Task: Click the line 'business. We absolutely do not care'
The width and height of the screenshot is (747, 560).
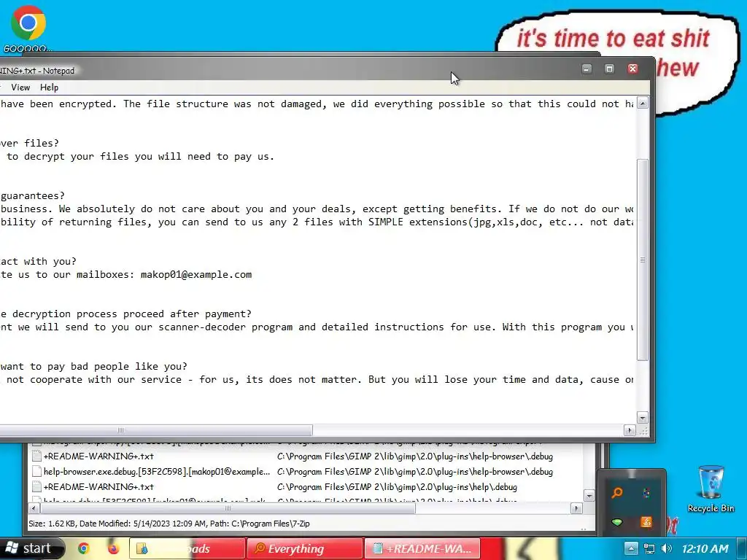Action: coord(317,209)
